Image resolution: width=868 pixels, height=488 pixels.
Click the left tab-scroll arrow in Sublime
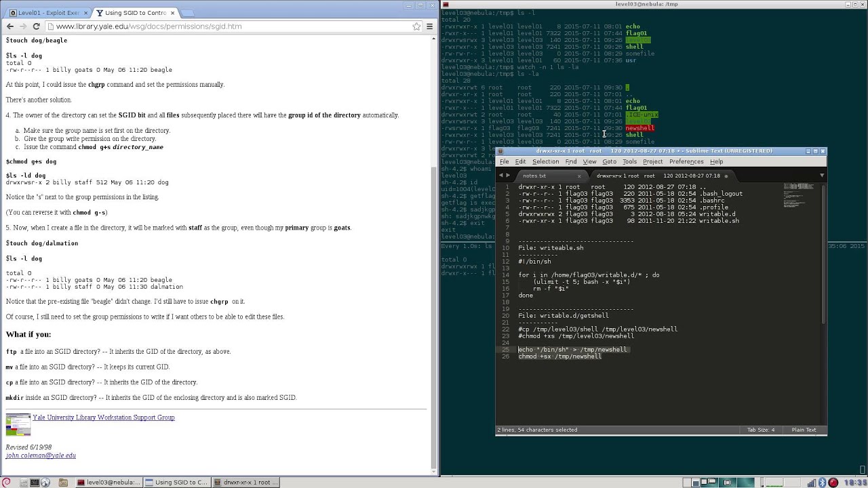pos(500,175)
